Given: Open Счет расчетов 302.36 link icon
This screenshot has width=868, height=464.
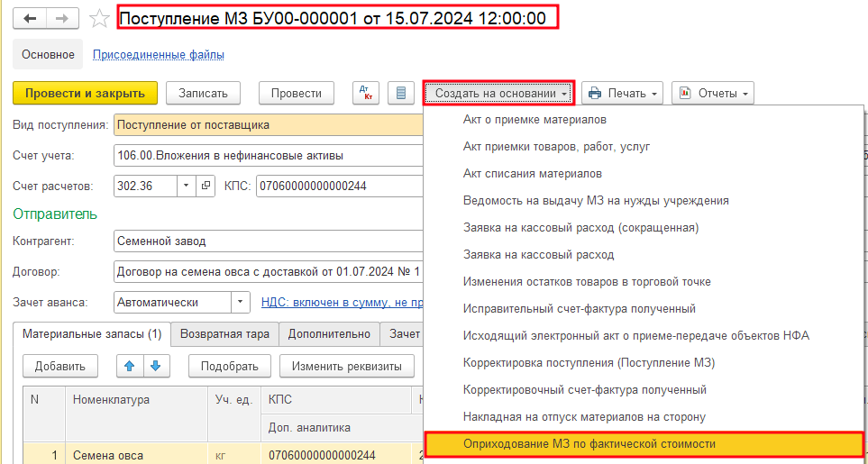Looking at the screenshot, I should point(206,186).
